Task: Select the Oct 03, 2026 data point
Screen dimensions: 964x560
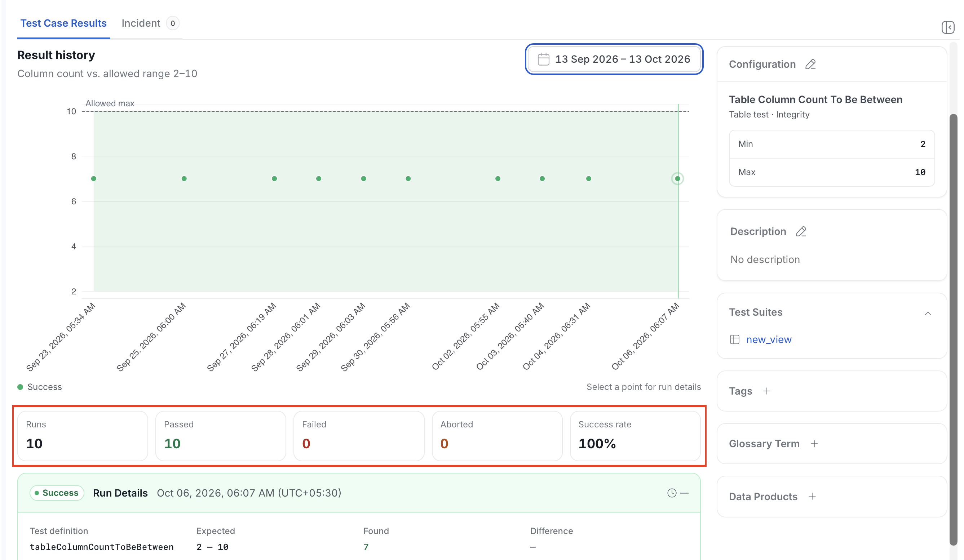Action: [x=542, y=178]
